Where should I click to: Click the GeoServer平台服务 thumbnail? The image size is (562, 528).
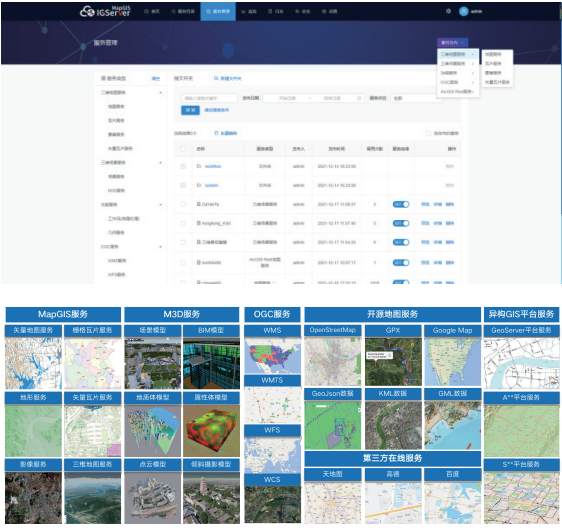point(521,363)
